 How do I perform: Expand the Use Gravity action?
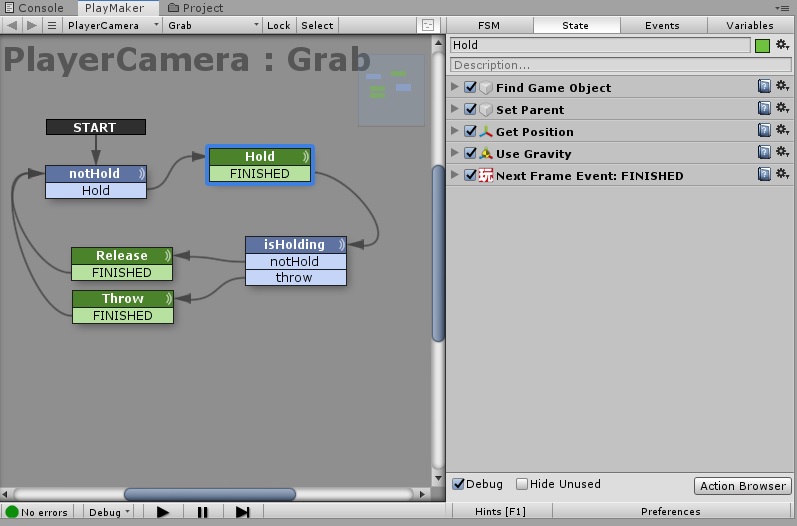(x=455, y=152)
